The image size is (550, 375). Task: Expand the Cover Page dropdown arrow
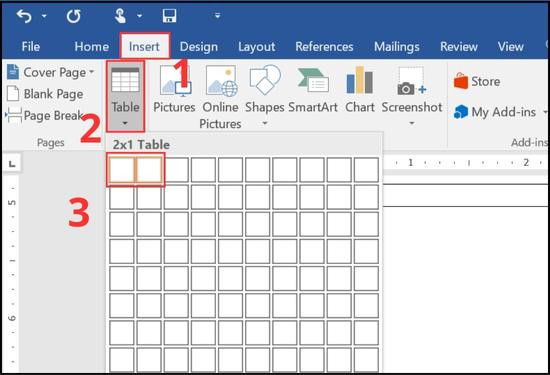tap(92, 72)
